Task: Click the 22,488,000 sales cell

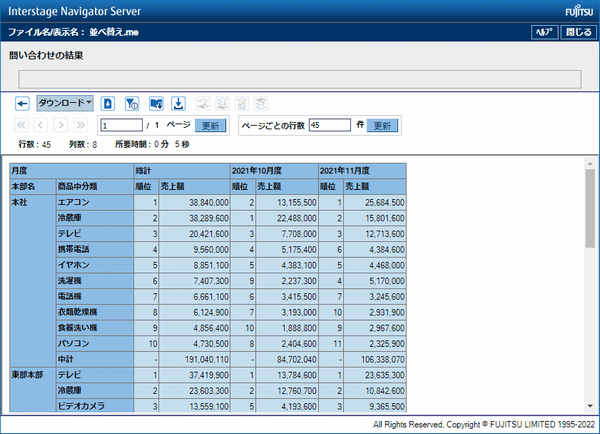Action: [287, 218]
